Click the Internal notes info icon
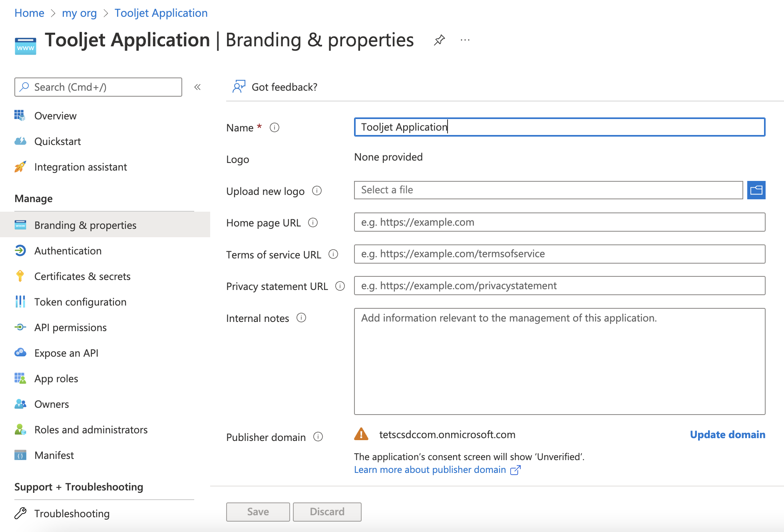This screenshot has width=784, height=532. (301, 318)
